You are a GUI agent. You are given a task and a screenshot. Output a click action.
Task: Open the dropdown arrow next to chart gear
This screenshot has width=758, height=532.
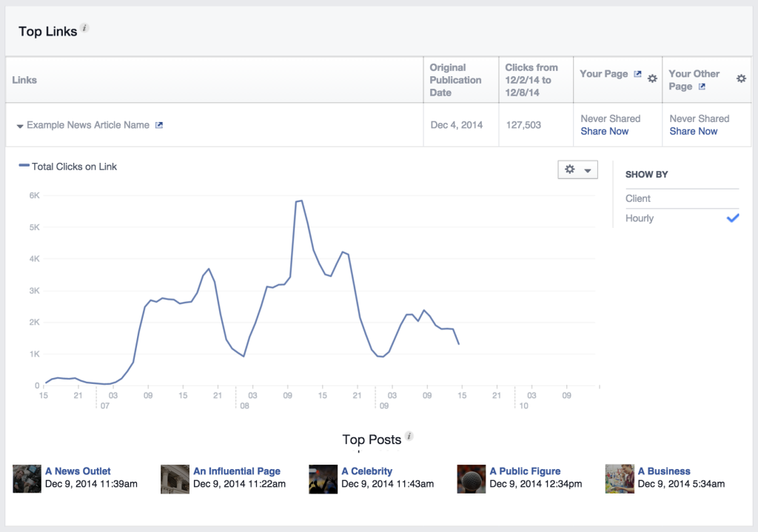[x=587, y=169]
